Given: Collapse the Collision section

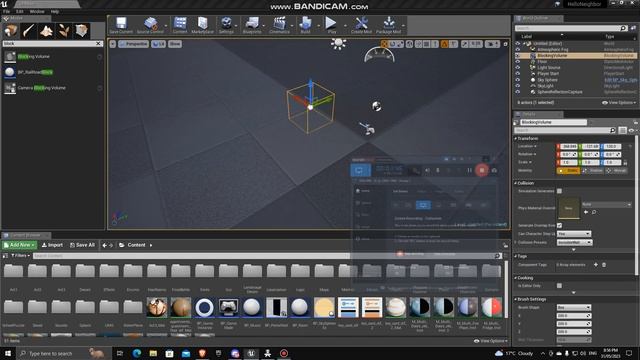Looking at the screenshot, I should click(x=516, y=183).
